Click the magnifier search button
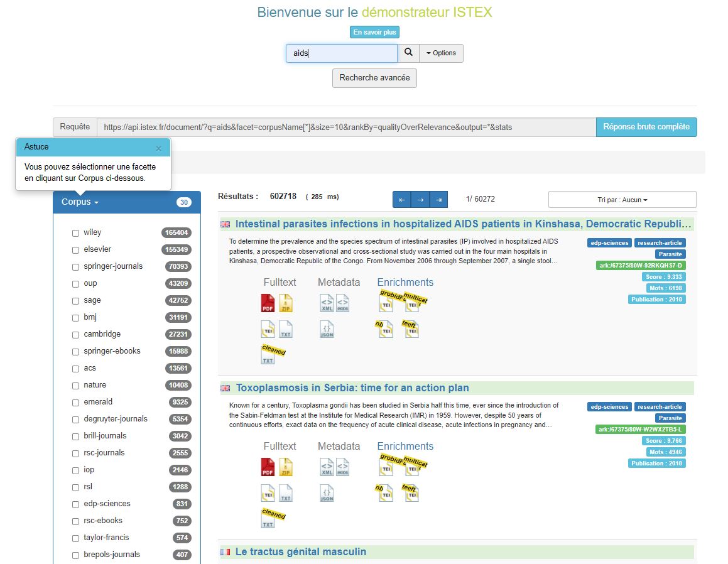 click(x=408, y=53)
